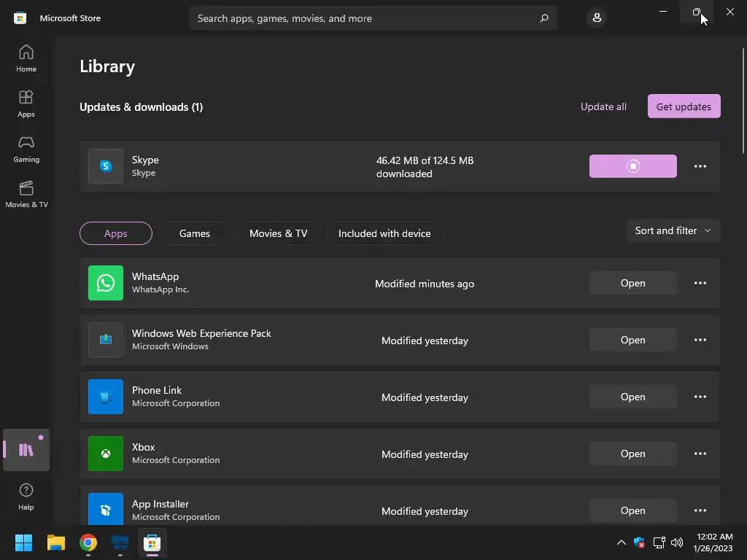
Task: Select the Included with device tab
Action: tap(384, 233)
